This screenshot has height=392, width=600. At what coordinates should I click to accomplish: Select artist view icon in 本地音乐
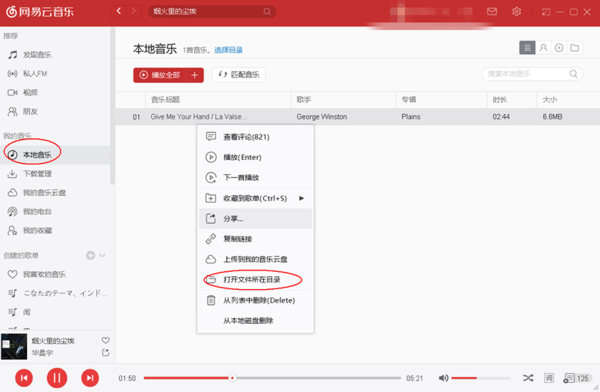point(543,48)
